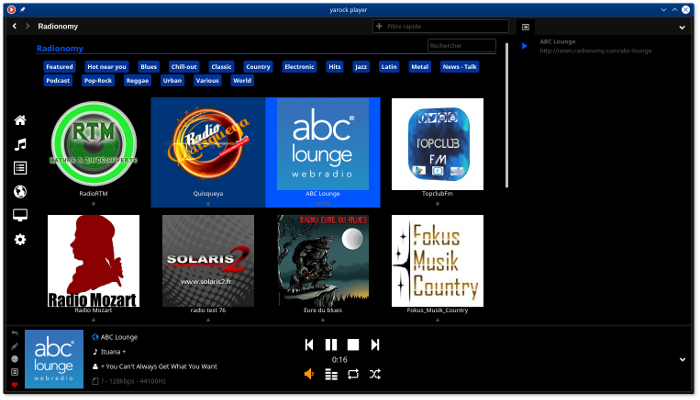Click the return arrow icon at bottom left
Image resolution: width=700 pixels, height=400 pixels.
point(15,333)
